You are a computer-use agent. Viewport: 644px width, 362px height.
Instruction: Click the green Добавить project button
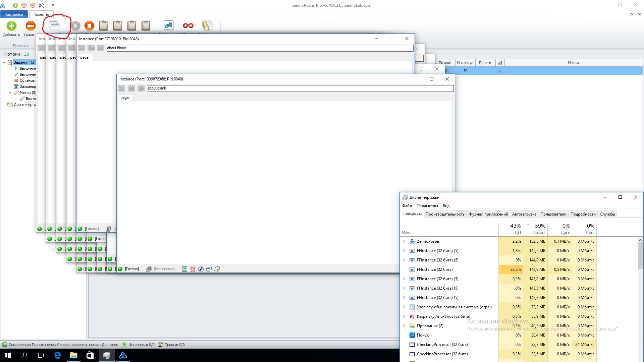(x=11, y=26)
